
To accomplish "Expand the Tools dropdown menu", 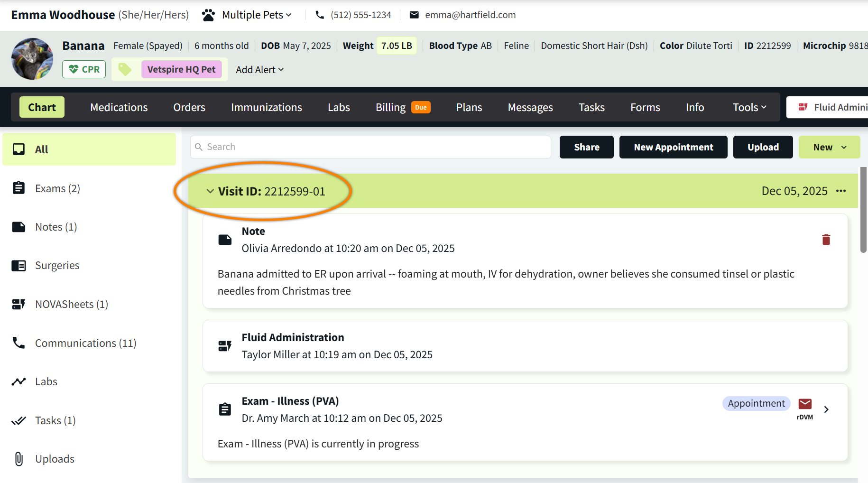I will pyautogui.click(x=749, y=107).
